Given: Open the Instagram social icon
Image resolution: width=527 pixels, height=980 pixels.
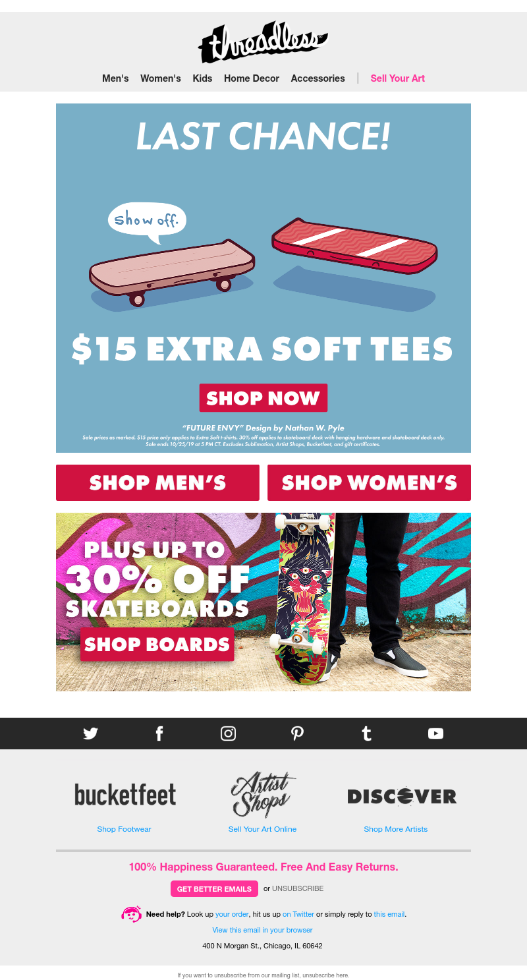Looking at the screenshot, I should (x=228, y=734).
